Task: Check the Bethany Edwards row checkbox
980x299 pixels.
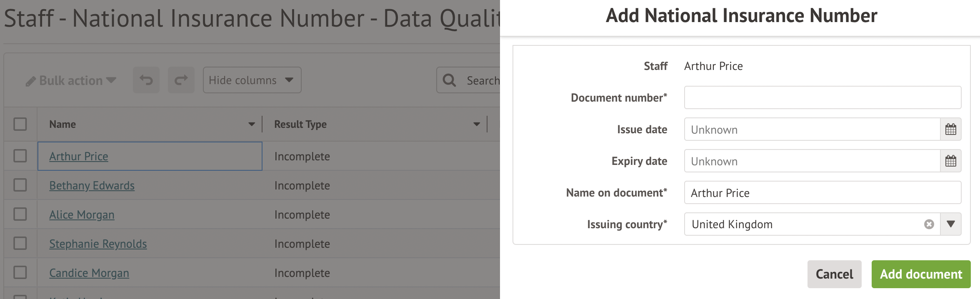Action: point(20,185)
